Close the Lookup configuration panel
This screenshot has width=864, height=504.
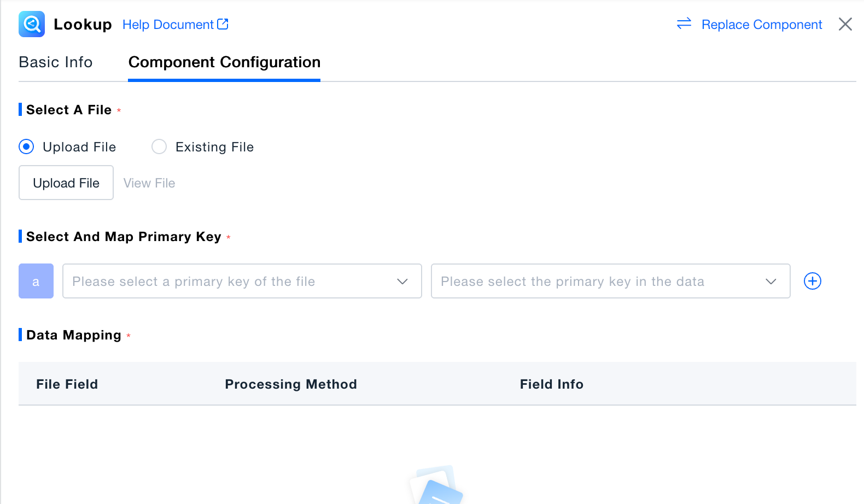[845, 24]
